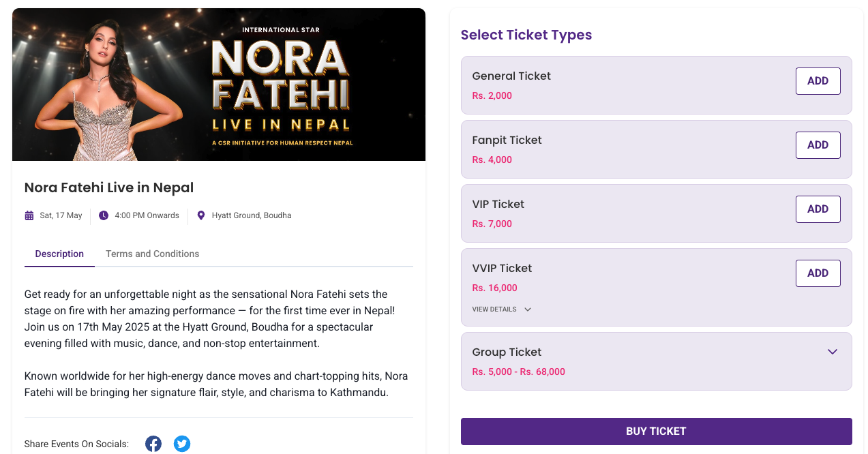Viewport: 868px width, 454px height.
Task: Click the Select Ticket Types heading
Action: coord(526,35)
